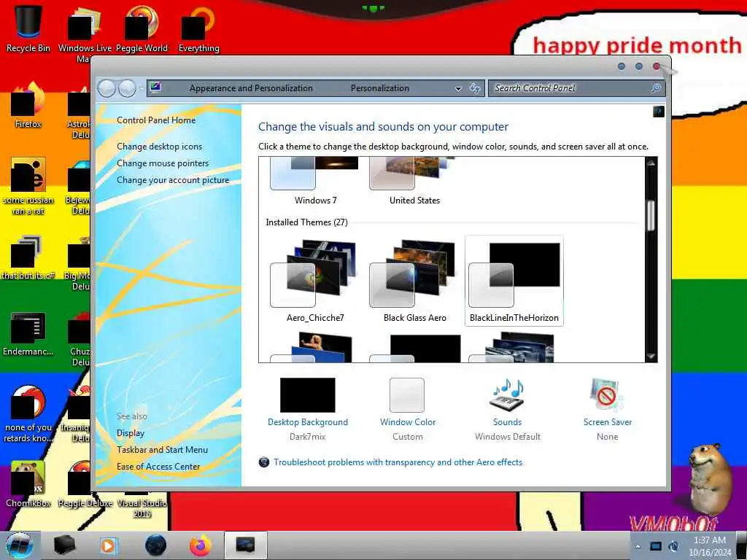Open the Display link under See also
747x560 pixels.
coord(131,433)
